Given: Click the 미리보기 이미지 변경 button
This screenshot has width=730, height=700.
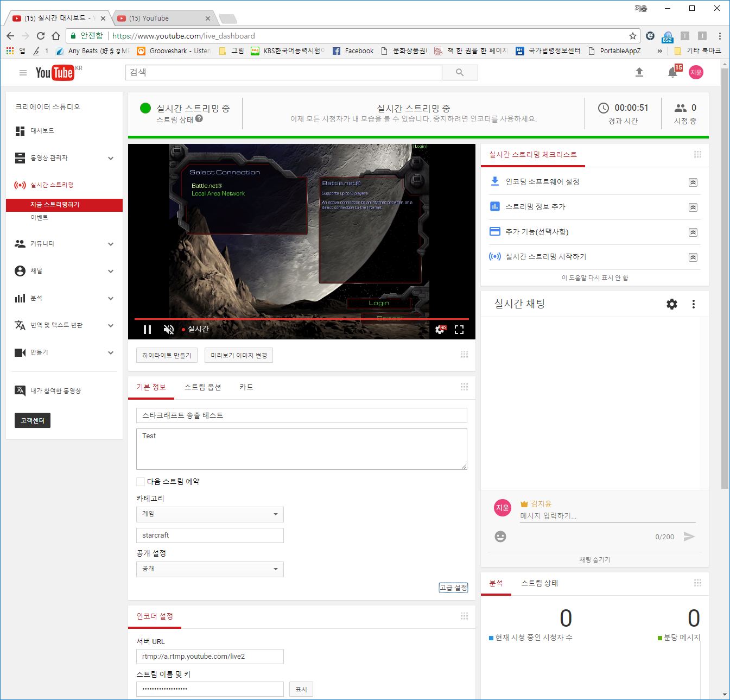Looking at the screenshot, I should 239,355.
